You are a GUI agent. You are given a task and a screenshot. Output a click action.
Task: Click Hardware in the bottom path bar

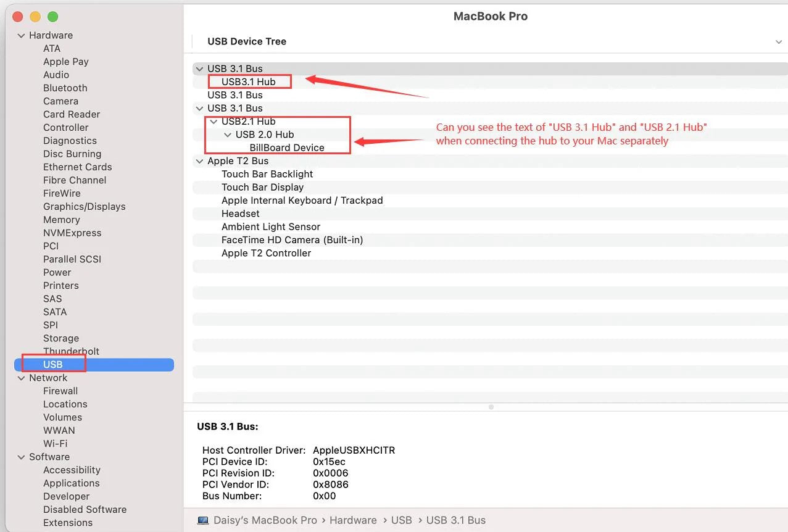353,520
